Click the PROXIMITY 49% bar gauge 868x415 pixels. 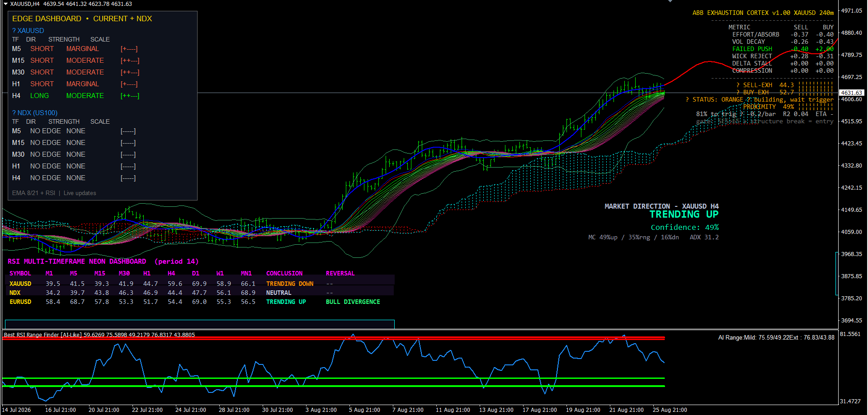click(x=816, y=107)
